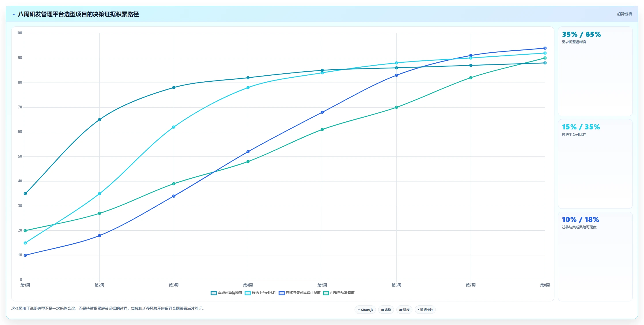Viewport: 644px width, 325px height.
Task: Toggle the 迁移与集成风险可见度 legend series
Action: pyautogui.click(x=300, y=293)
